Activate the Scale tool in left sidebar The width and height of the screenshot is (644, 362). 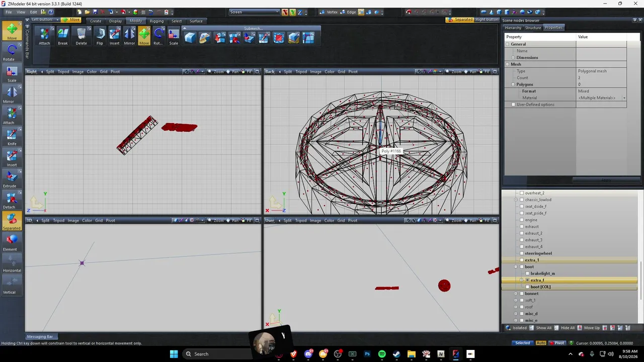(12, 73)
